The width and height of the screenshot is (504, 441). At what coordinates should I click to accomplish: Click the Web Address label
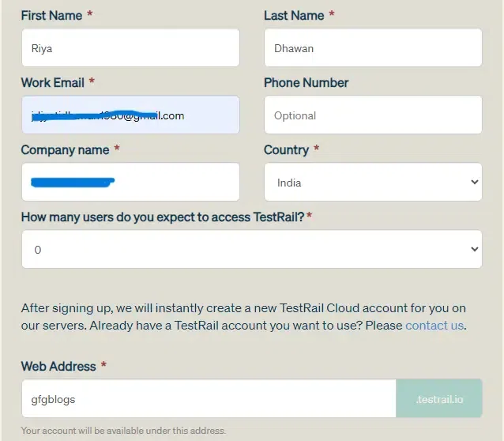(x=58, y=367)
